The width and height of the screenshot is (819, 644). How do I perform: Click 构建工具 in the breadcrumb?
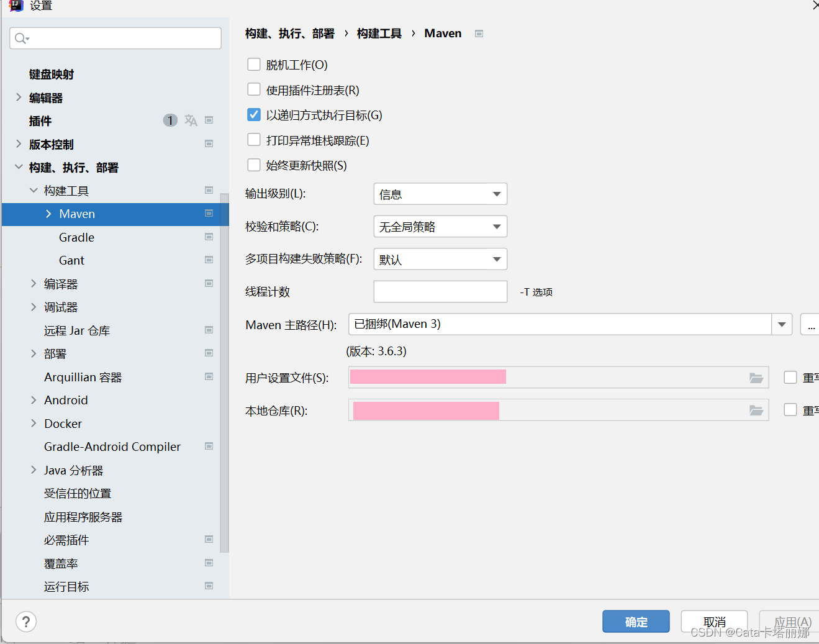pos(379,34)
